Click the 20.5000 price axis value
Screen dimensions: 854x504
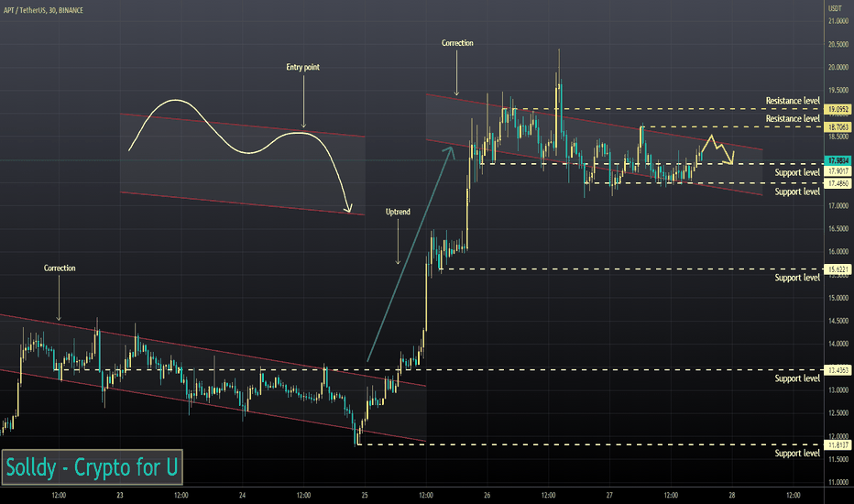point(838,44)
